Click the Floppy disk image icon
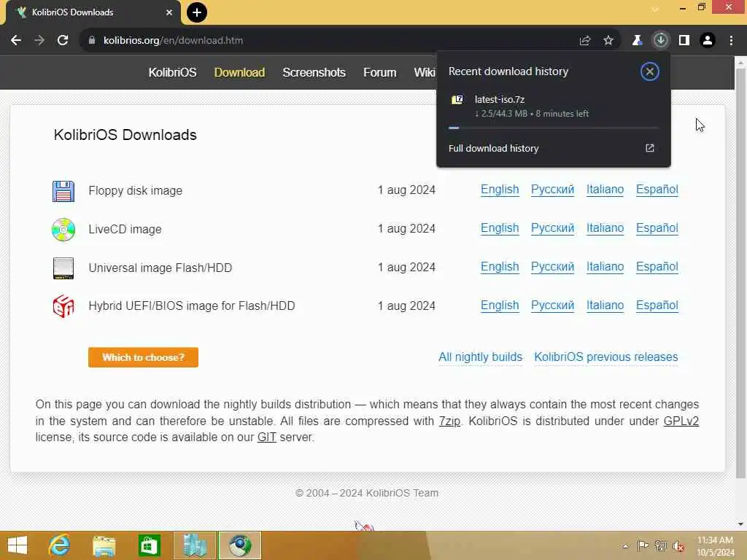The image size is (747, 560). (63, 191)
